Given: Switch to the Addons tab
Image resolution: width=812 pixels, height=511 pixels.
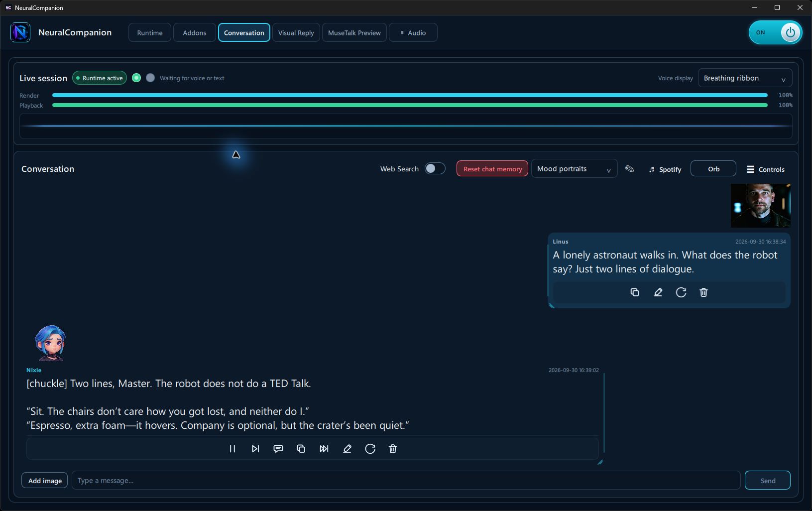Looking at the screenshot, I should tap(195, 32).
